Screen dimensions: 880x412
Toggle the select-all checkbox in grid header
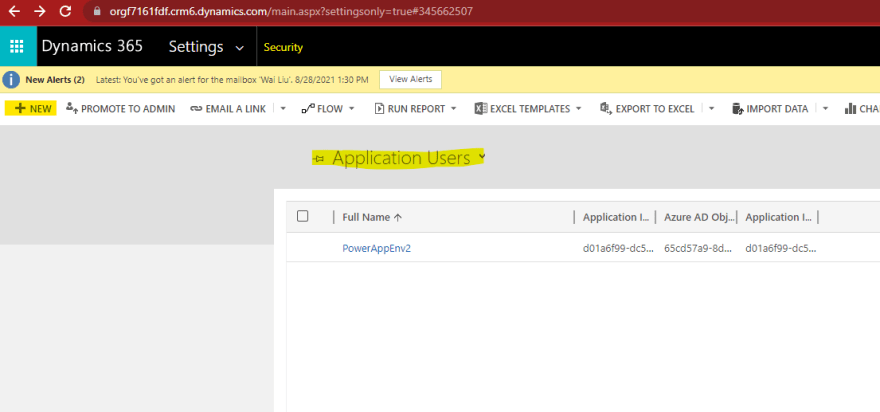point(302,216)
